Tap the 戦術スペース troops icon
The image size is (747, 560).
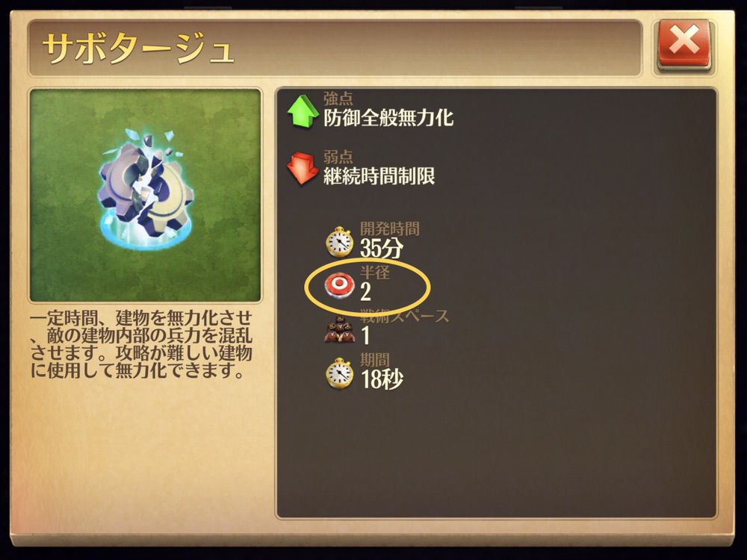pyautogui.click(x=339, y=329)
